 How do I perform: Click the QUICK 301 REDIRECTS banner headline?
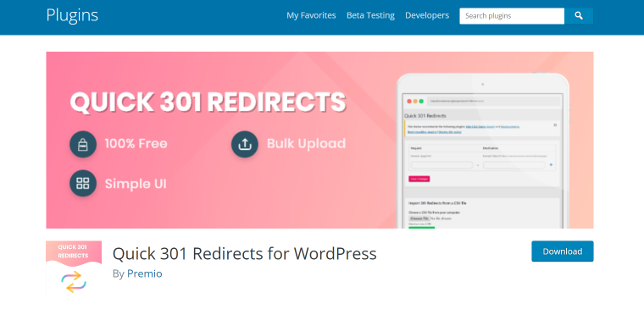pyautogui.click(x=208, y=102)
